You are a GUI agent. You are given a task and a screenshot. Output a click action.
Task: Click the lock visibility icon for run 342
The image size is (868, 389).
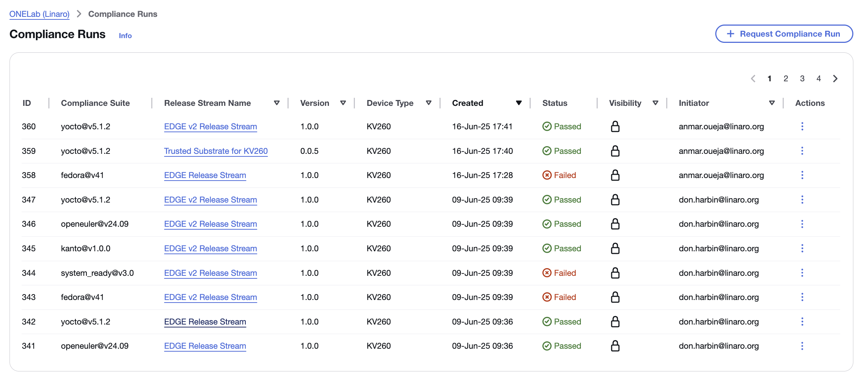point(615,322)
